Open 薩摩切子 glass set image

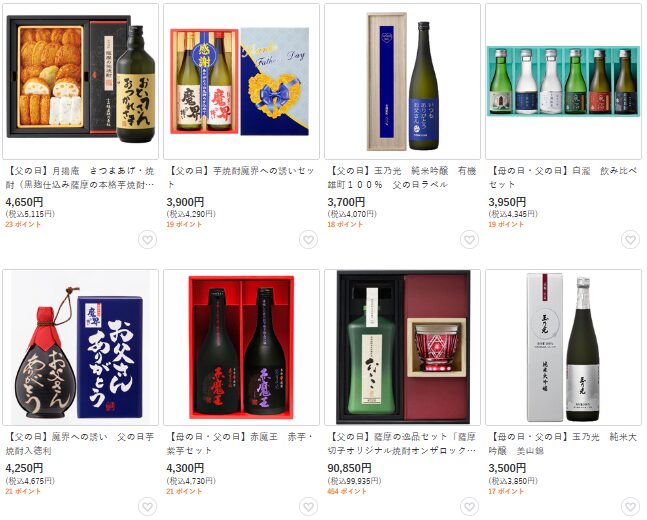402,347
